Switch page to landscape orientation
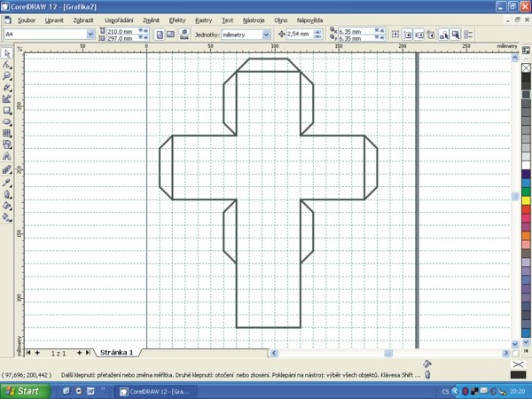Viewport: 532px width, 399px height. coord(171,35)
